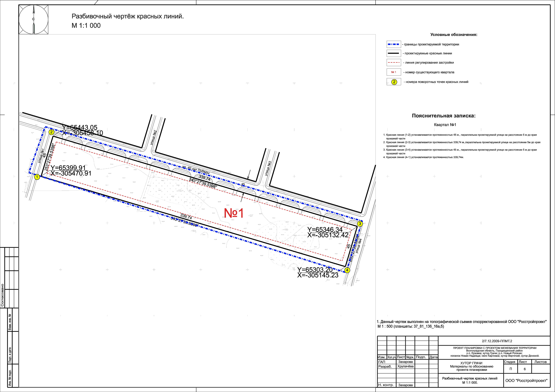Image resolution: width=555 pixels, height=392 pixels.
Task: Click the scale text "М 1:1 000" under the title
Action: point(86,26)
